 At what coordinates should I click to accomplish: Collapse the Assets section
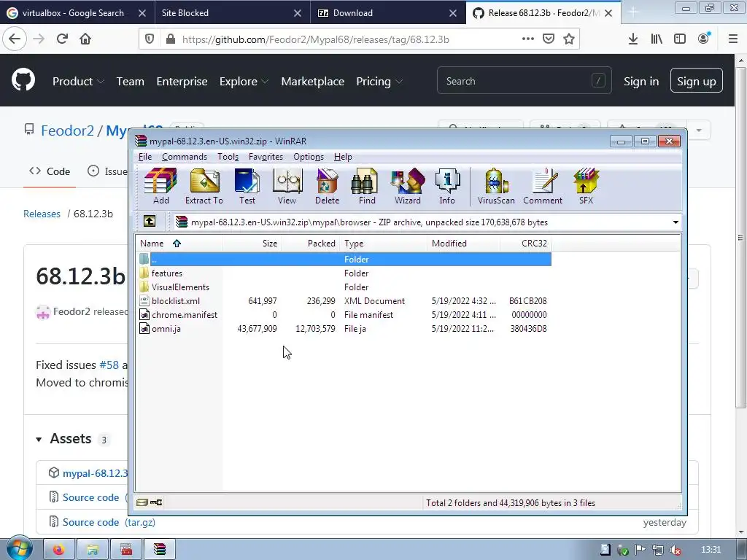click(x=39, y=439)
